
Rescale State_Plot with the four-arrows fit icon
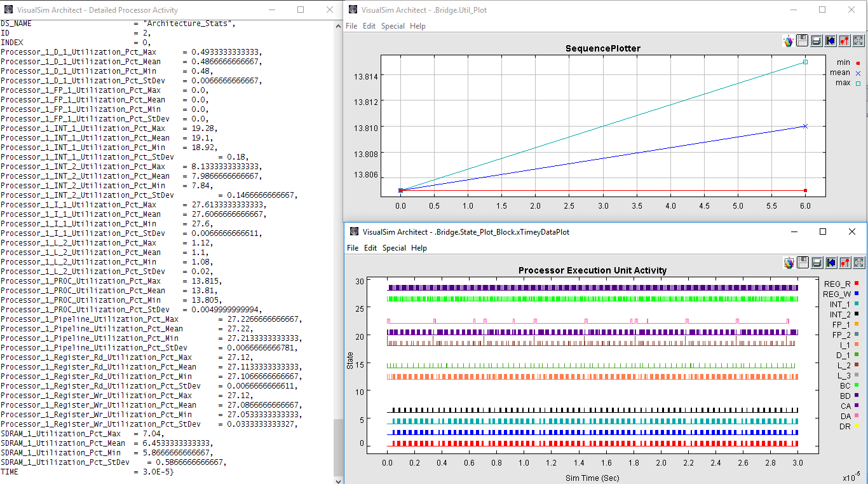click(858, 263)
